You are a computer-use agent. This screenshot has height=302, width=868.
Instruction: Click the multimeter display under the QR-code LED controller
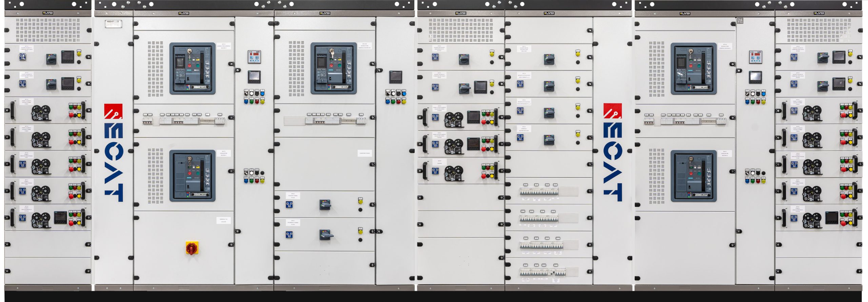click(755, 77)
